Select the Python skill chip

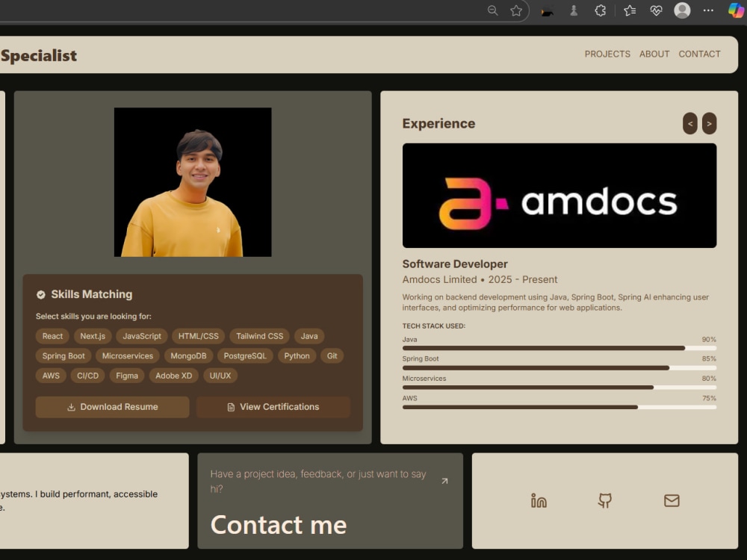(297, 355)
